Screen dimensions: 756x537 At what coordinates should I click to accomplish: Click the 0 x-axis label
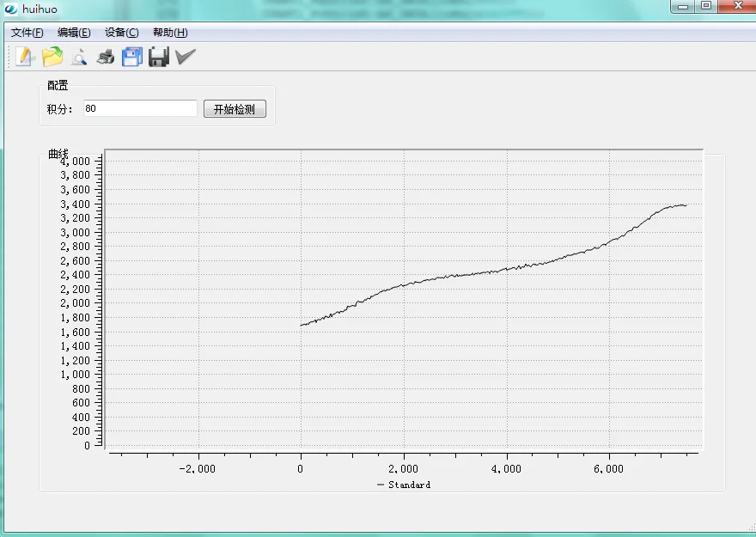301,468
